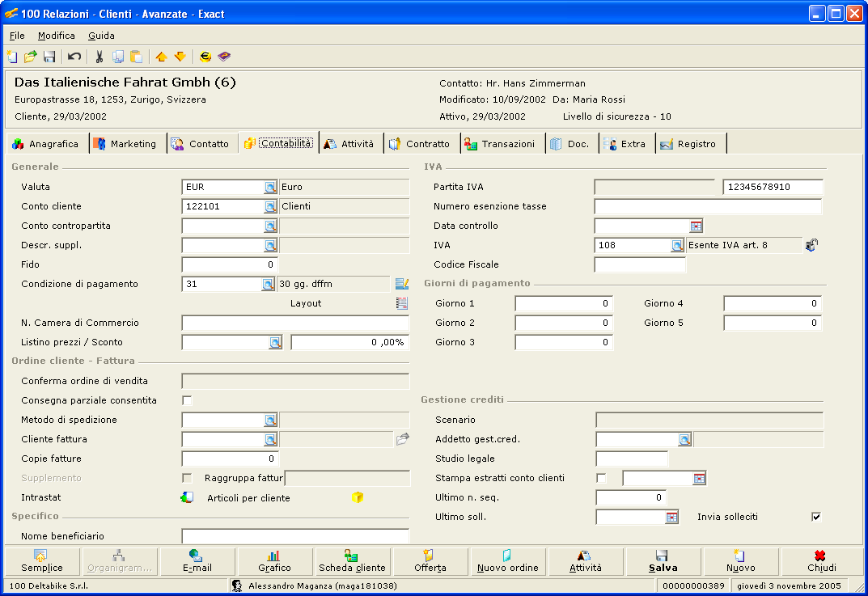
Task: Open the Valuta lookup for EUR
Action: [x=270, y=187]
